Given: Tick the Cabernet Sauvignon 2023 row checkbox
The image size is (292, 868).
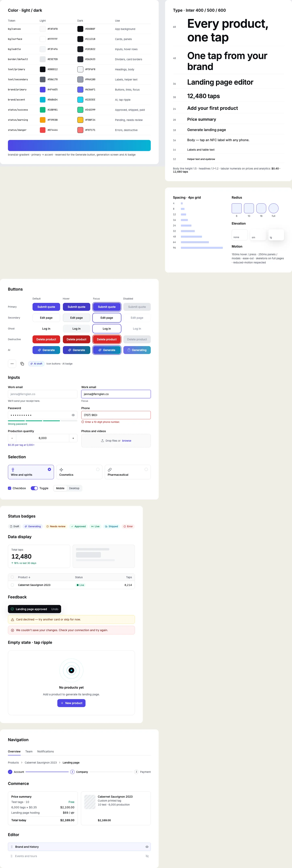Looking at the screenshot, I should [x=13, y=585].
